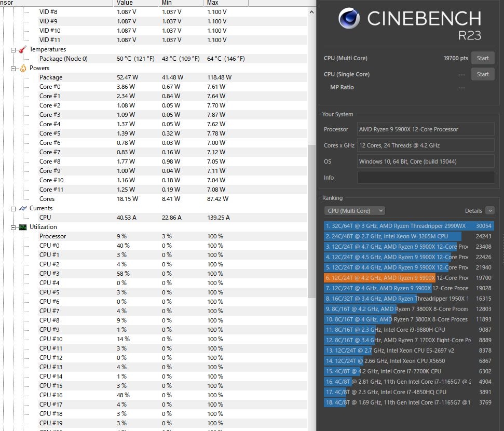Select ranking entry 5 with score 21940

(409, 267)
